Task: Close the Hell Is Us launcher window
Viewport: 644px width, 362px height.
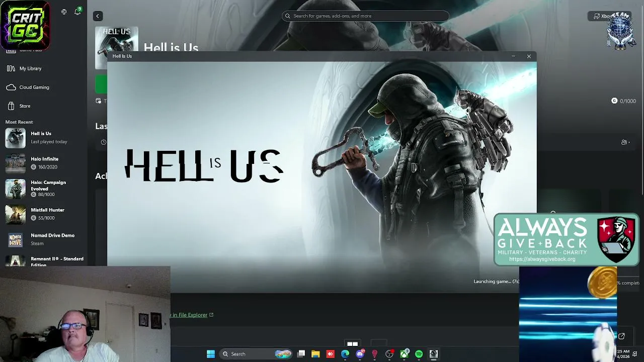Action: [x=529, y=56]
